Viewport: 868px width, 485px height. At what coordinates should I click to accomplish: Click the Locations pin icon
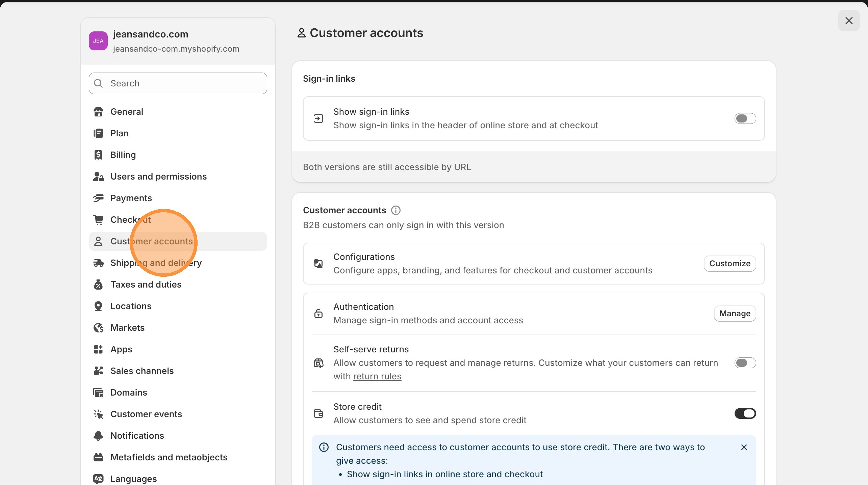[98, 306]
